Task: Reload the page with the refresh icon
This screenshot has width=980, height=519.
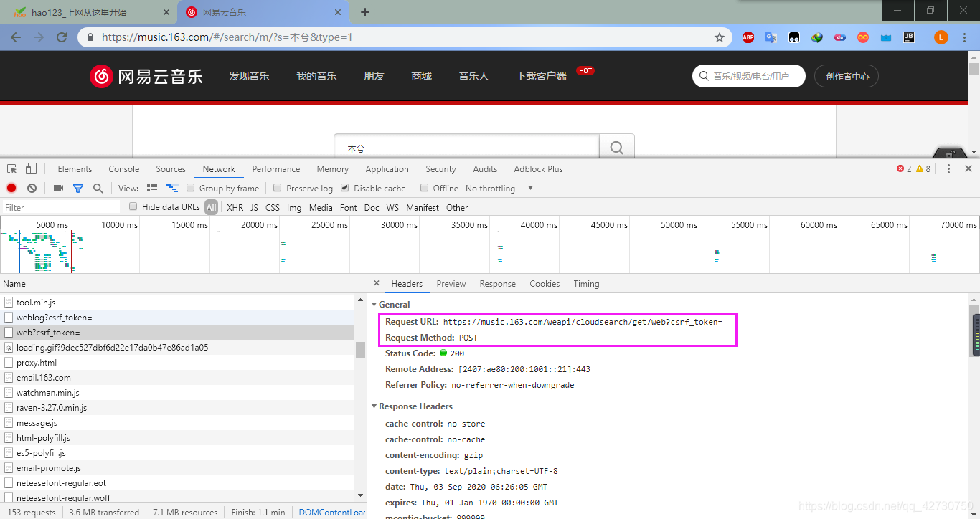Action: pos(62,37)
